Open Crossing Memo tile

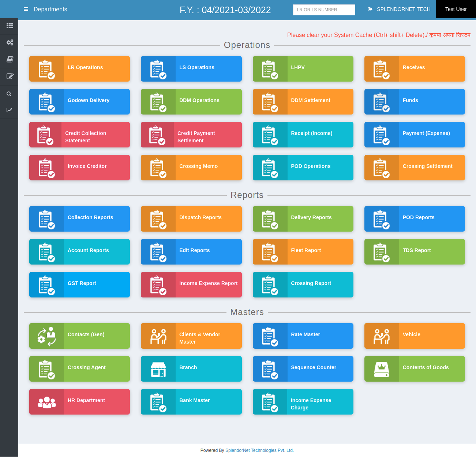coord(191,168)
